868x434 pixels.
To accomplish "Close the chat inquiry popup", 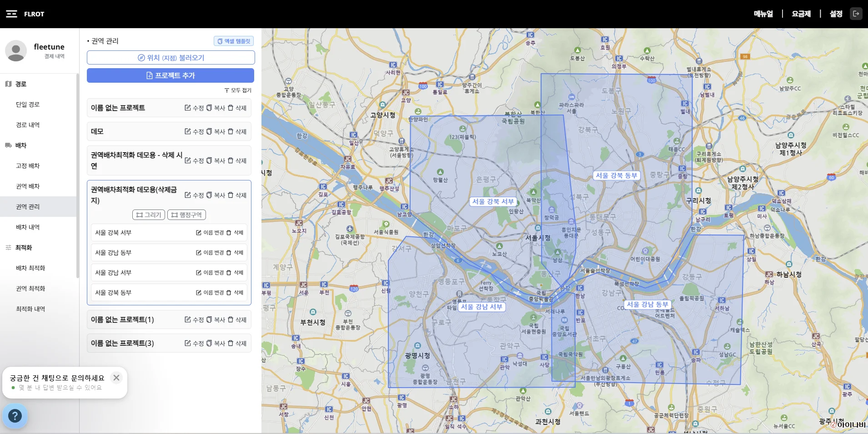I will tap(116, 378).
